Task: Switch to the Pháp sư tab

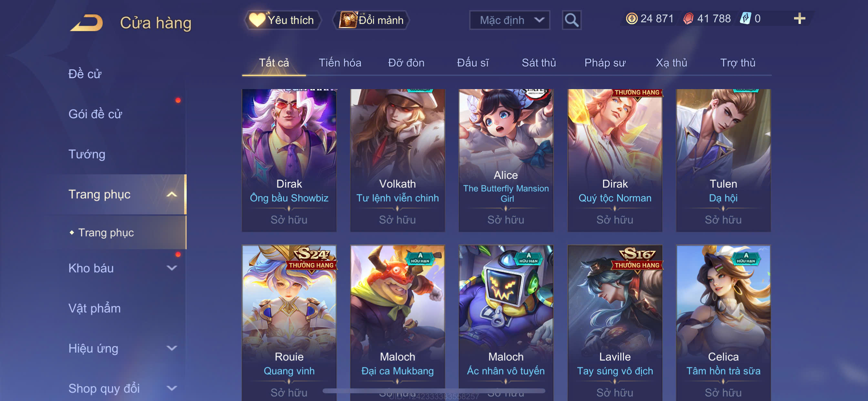Action: click(605, 63)
